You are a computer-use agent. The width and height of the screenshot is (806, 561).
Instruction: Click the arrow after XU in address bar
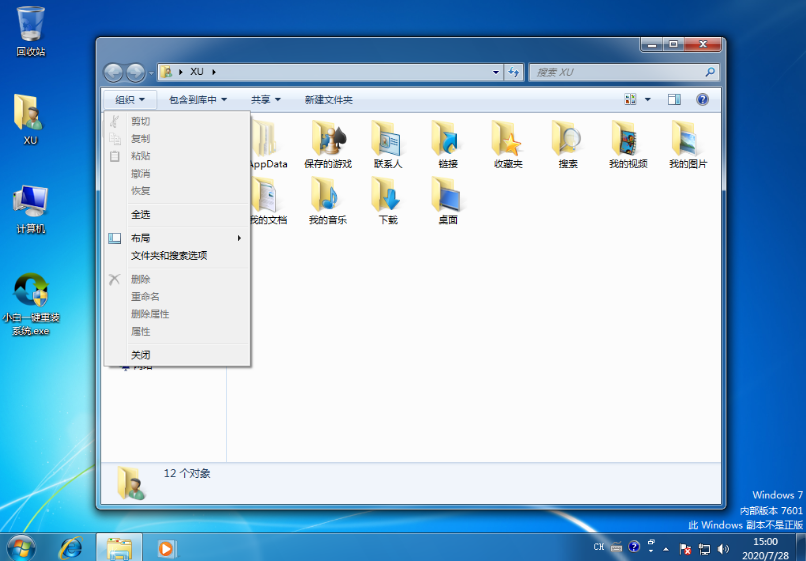[x=214, y=72]
